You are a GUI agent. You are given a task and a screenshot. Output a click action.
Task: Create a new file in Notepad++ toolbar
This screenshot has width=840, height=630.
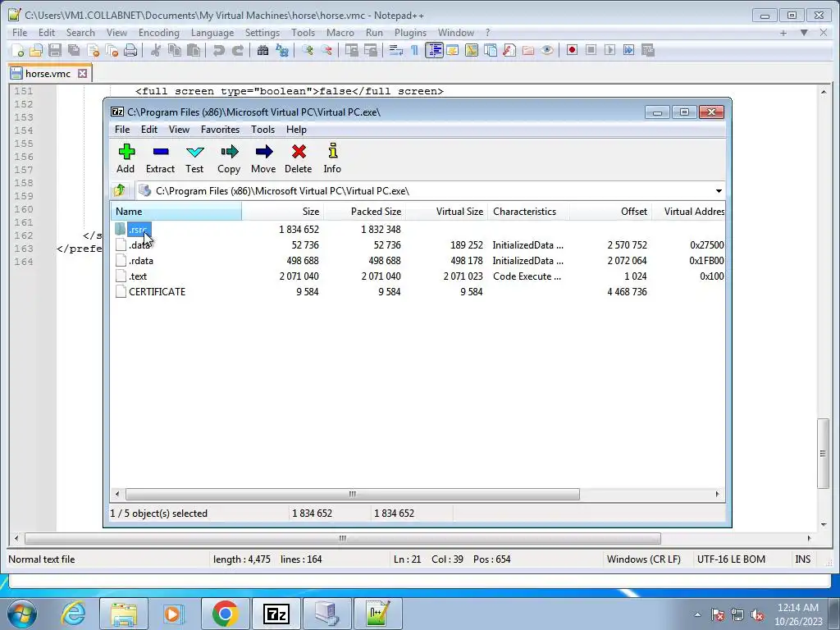[18, 50]
